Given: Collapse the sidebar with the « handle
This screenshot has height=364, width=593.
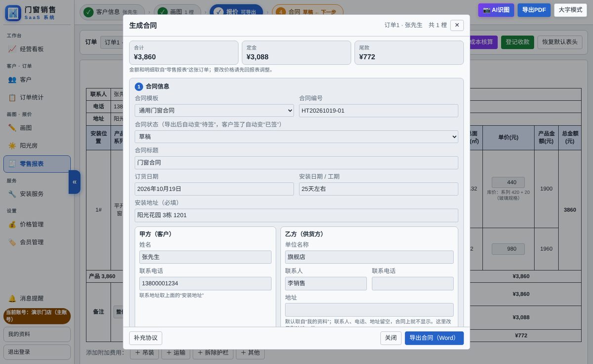Looking at the screenshot, I should coord(75,182).
